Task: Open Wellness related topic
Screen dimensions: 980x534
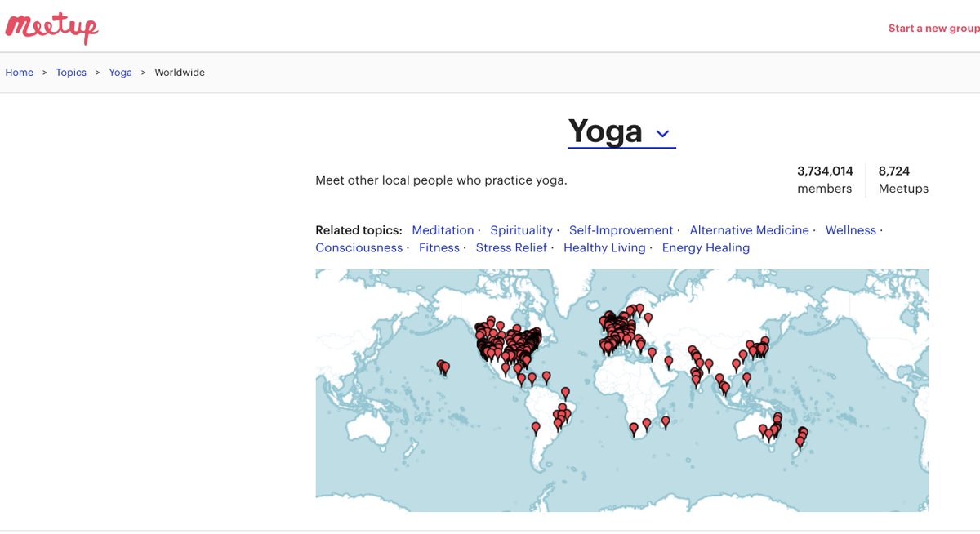Action: [x=850, y=230]
